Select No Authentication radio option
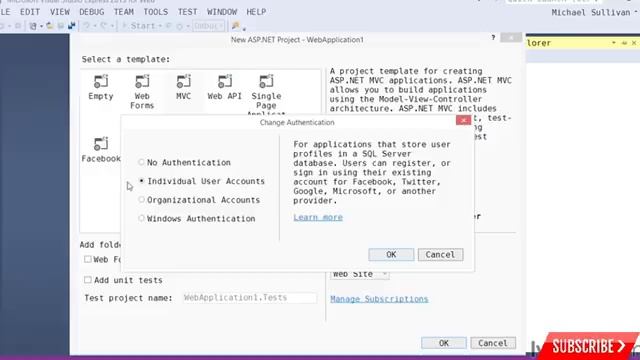640x360 pixels. [x=141, y=162]
